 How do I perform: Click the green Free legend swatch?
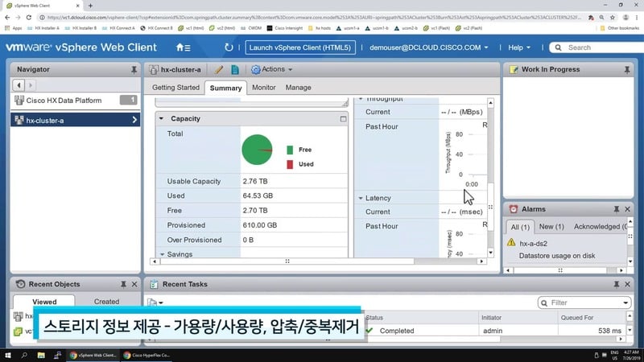coord(290,150)
